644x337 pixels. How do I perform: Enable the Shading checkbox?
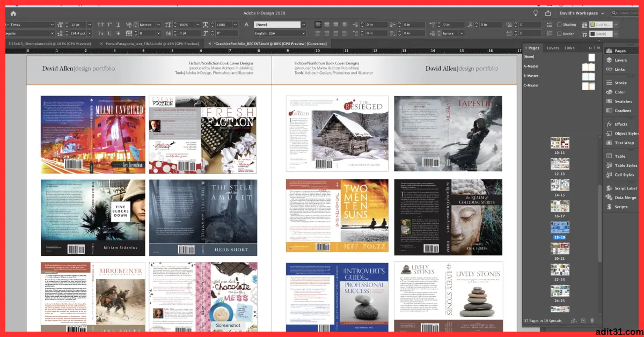point(560,25)
